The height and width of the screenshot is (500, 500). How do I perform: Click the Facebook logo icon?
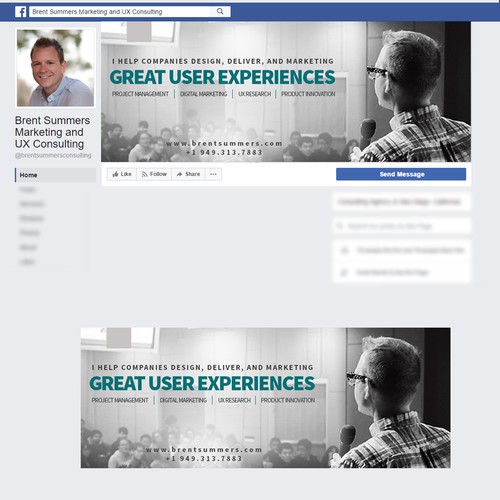pyautogui.click(x=21, y=12)
